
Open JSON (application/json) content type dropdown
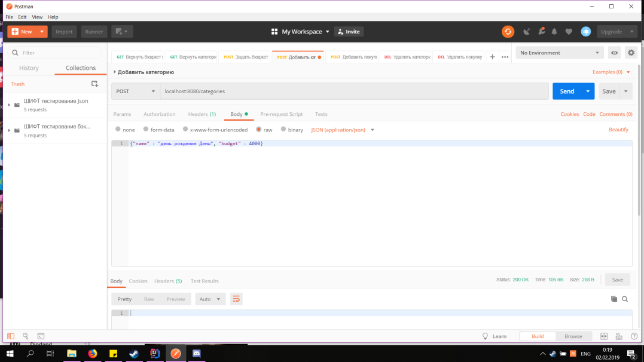point(343,130)
